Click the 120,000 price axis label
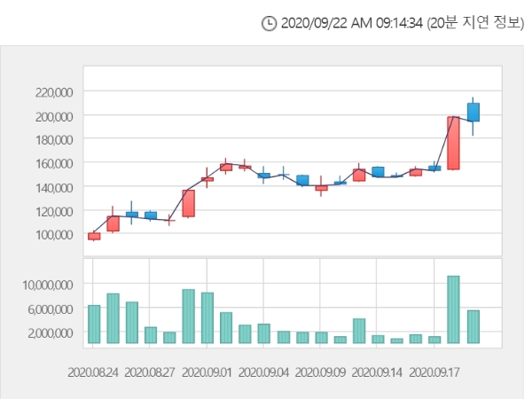 pyautogui.click(x=54, y=212)
